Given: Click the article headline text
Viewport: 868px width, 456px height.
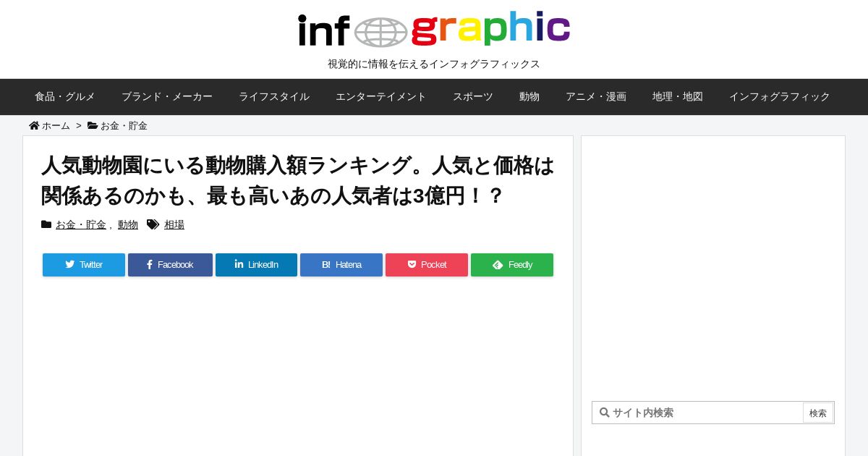Looking at the screenshot, I should tap(298, 180).
